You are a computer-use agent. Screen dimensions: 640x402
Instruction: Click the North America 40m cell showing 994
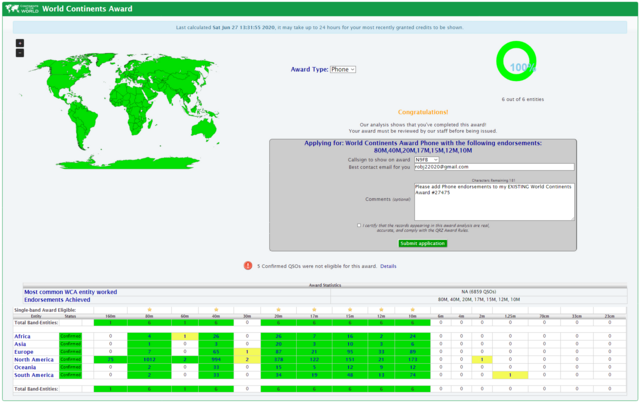click(x=216, y=360)
